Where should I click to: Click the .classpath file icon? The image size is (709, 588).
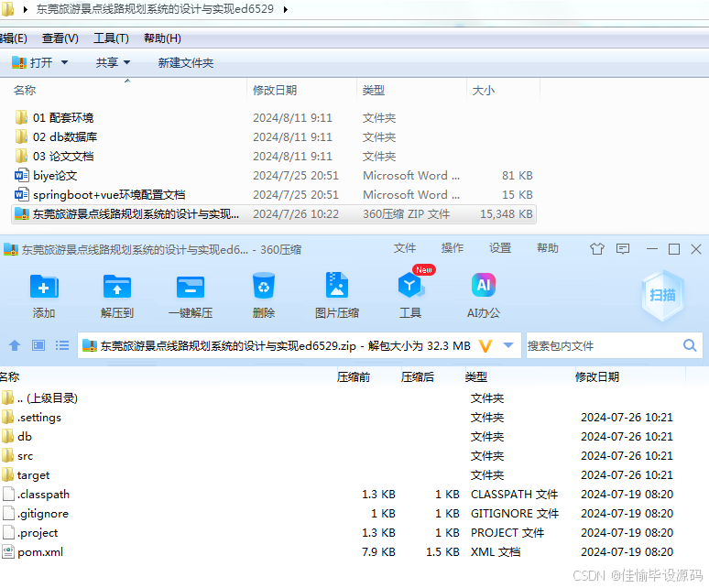(x=8, y=494)
